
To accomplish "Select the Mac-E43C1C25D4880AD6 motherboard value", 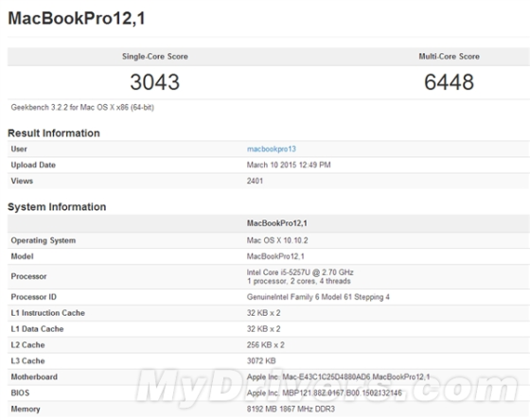I will click(339, 376).
